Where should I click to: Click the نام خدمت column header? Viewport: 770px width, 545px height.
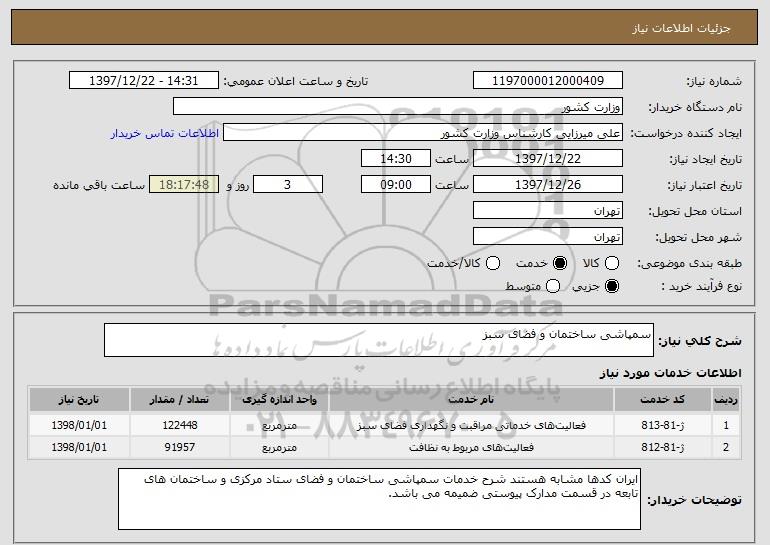click(x=471, y=400)
